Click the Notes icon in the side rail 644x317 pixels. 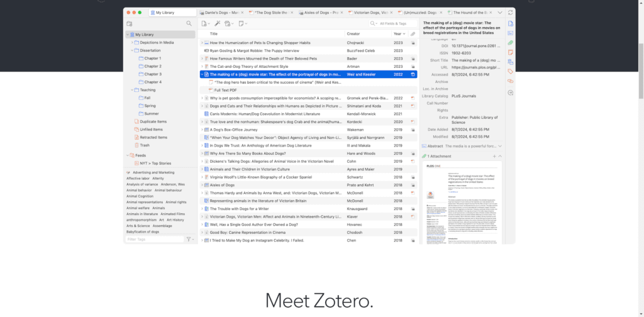click(x=511, y=52)
